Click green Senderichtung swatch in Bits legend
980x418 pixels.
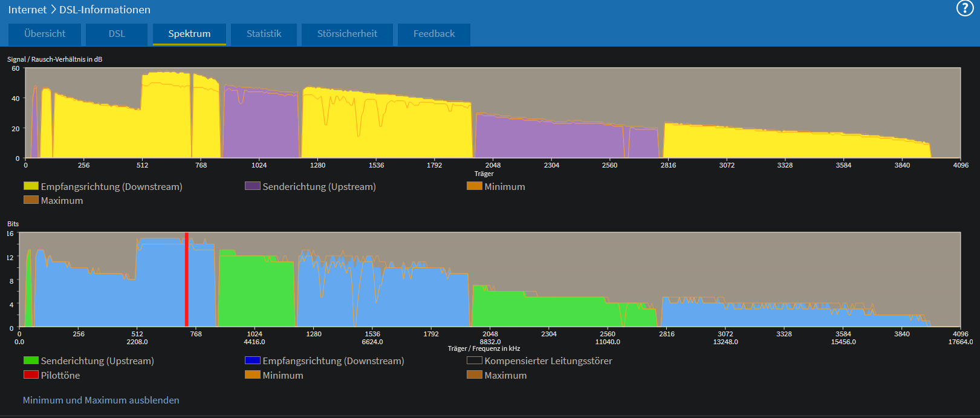coord(31,360)
